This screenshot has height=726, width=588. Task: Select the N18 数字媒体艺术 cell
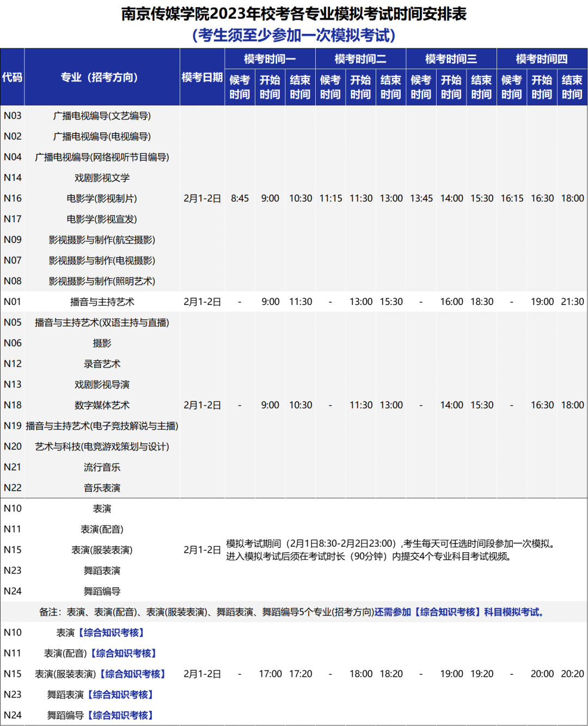100,405
